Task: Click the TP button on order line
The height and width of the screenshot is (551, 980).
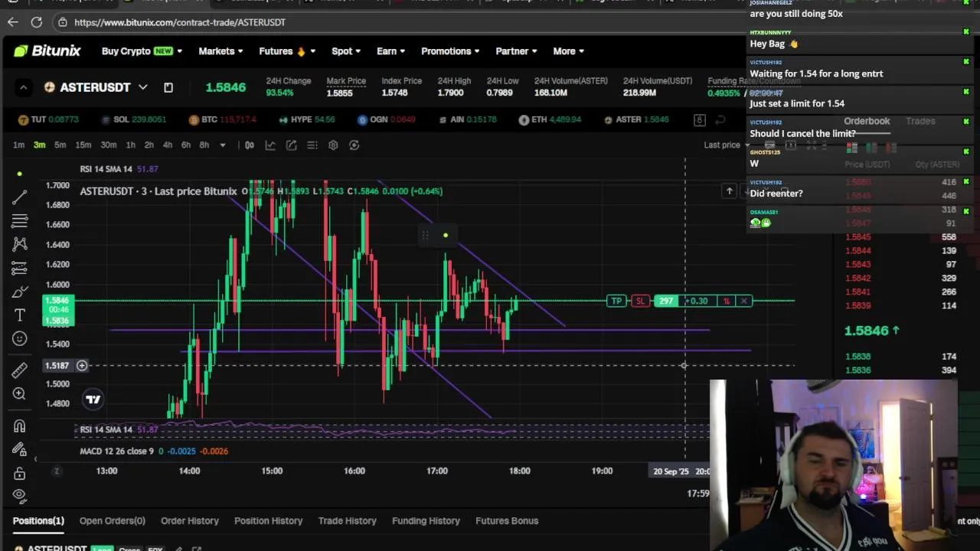Action: tap(616, 301)
